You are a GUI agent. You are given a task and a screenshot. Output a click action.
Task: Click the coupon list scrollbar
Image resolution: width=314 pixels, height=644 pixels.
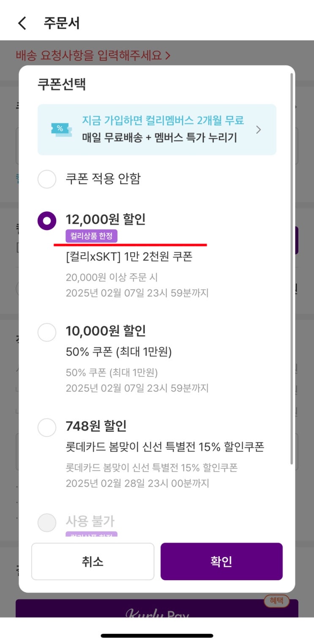tap(291, 270)
